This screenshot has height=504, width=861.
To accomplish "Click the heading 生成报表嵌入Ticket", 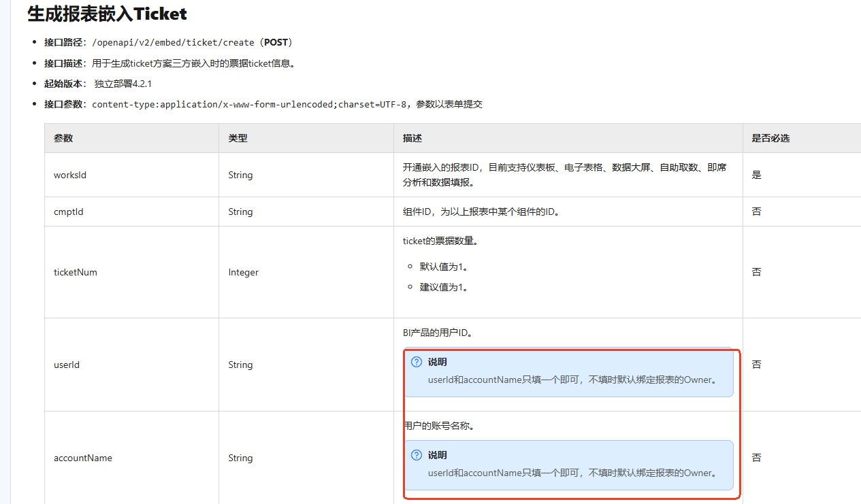I will coord(107,14).
